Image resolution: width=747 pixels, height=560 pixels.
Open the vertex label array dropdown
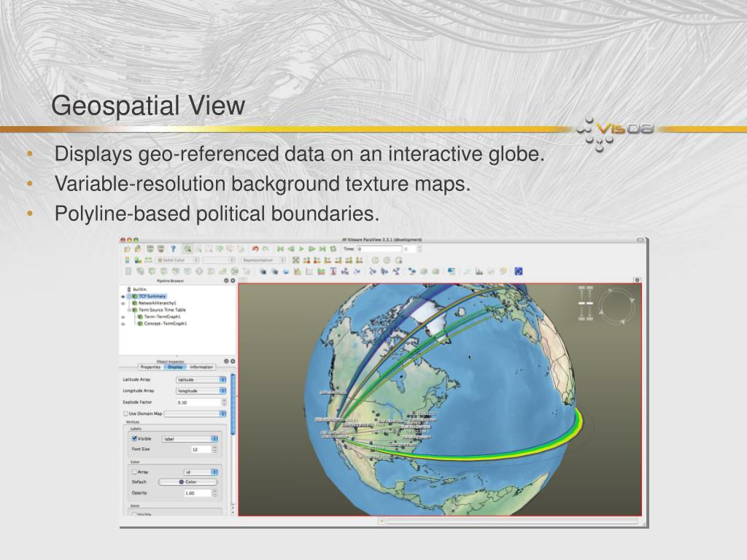click(190, 439)
